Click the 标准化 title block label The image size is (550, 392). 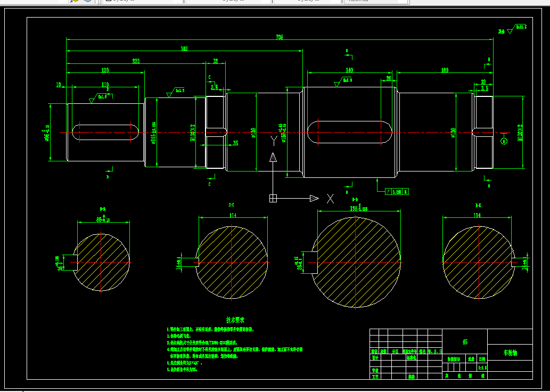click(411, 358)
